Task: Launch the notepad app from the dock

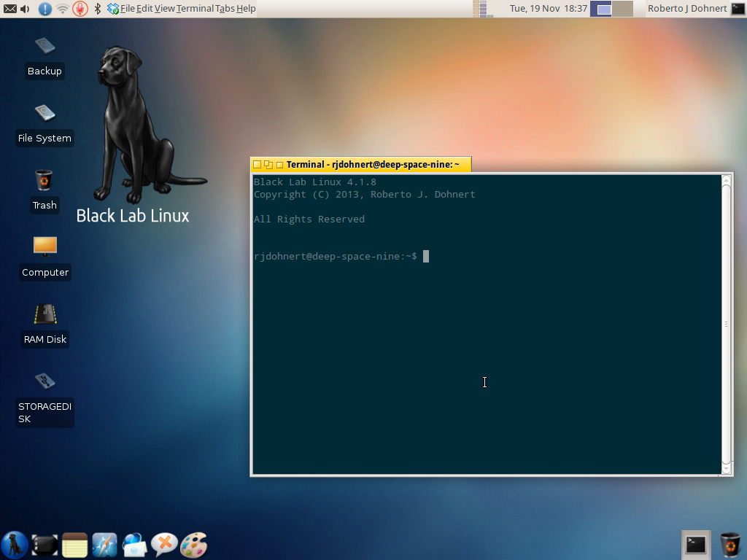Action: click(74, 545)
